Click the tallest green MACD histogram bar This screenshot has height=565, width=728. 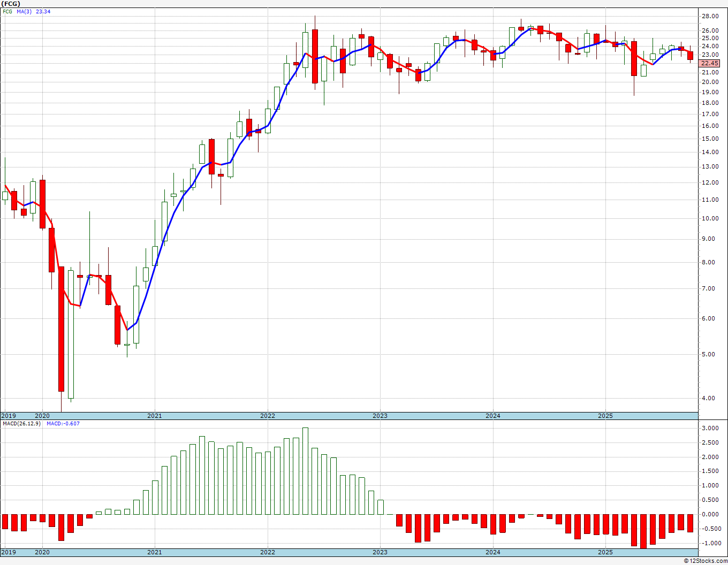(x=305, y=471)
